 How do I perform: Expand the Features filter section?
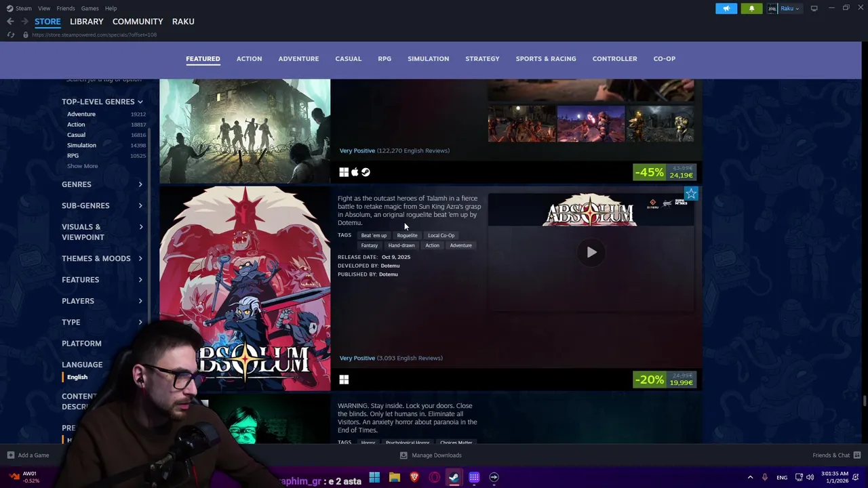102,279
